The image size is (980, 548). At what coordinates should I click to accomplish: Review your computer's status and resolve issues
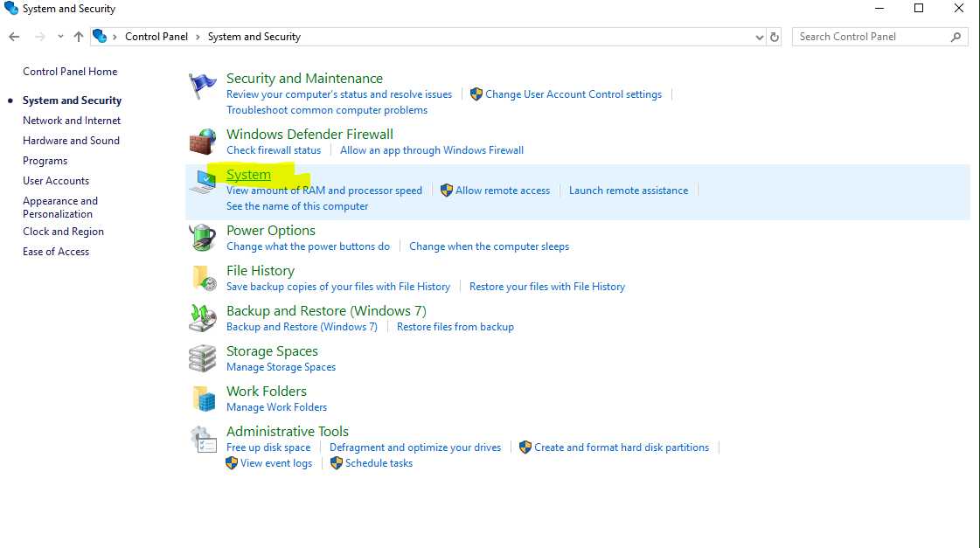coord(338,94)
